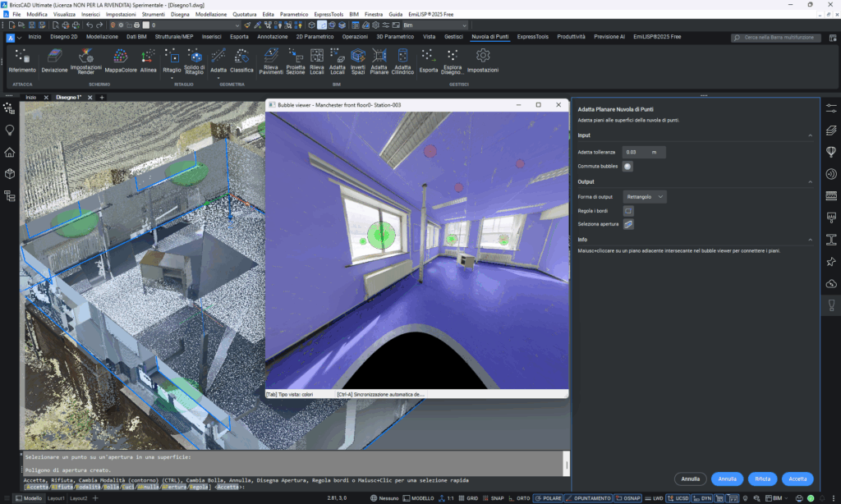Toggle POLARE tracking in status bar
Image resolution: width=841 pixels, height=504 pixels.
548,498
